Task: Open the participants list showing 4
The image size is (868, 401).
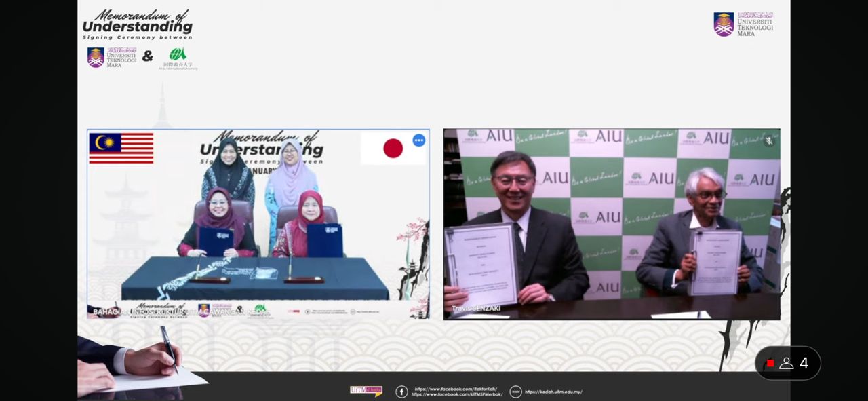Action: pos(794,363)
